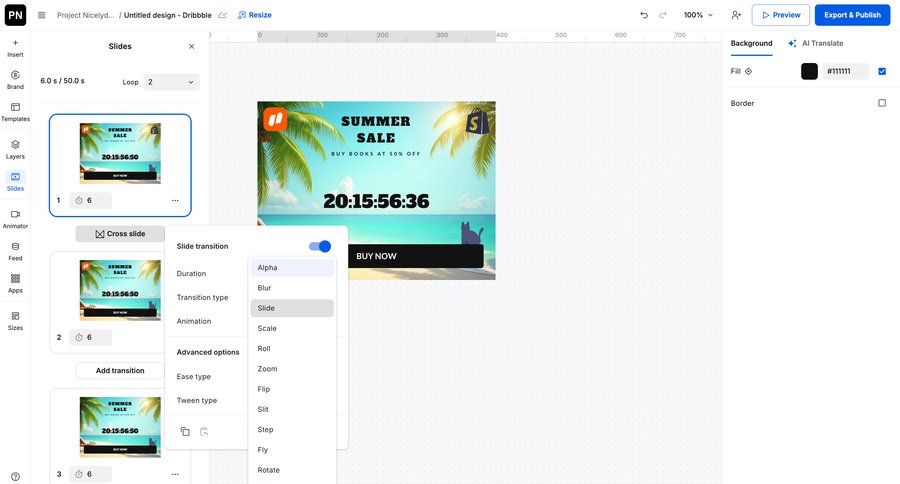Viewport: 900px width, 484px height.
Task: Choose Flip transition type
Action: (x=292, y=389)
